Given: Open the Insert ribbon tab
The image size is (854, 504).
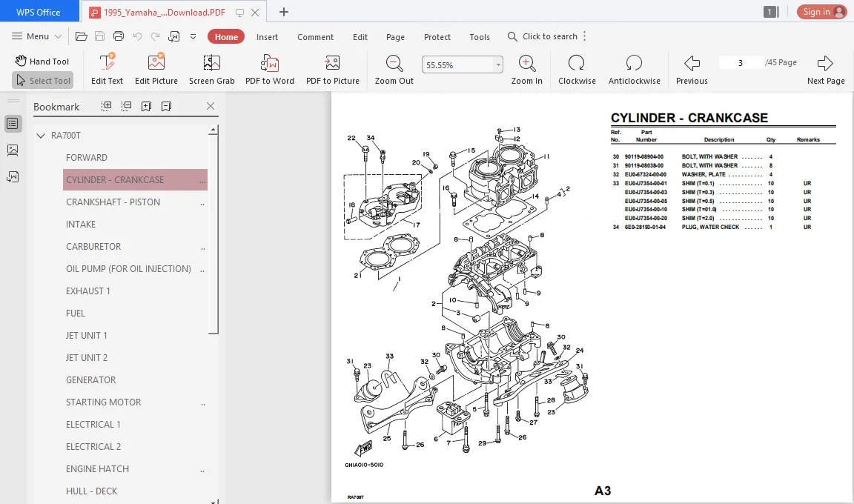Looking at the screenshot, I should tap(267, 36).
